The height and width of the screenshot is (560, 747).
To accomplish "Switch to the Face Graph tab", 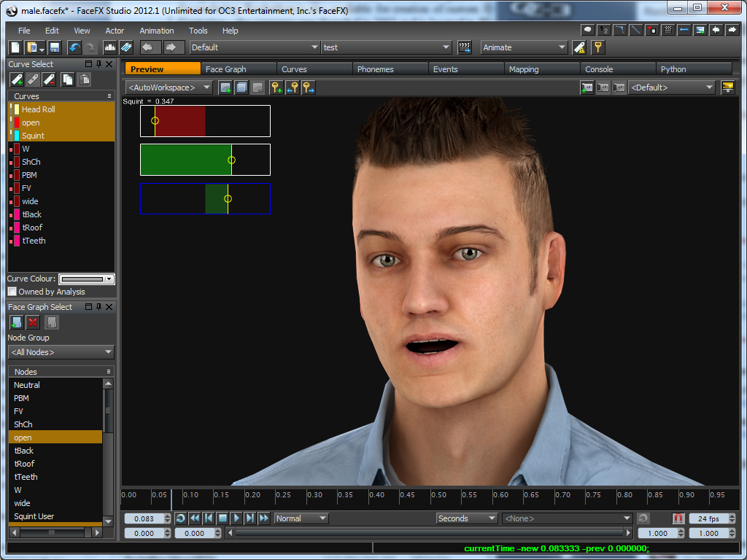I will (239, 69).
